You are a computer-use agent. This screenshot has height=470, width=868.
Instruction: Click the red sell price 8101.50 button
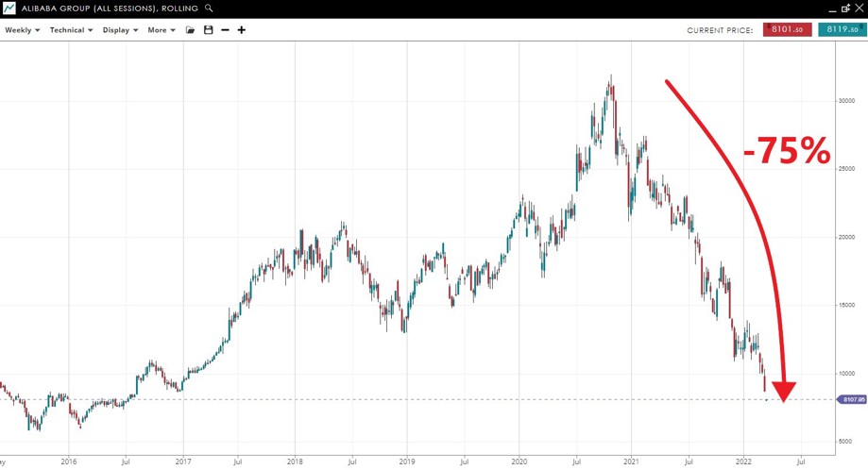tap(787, 30)
